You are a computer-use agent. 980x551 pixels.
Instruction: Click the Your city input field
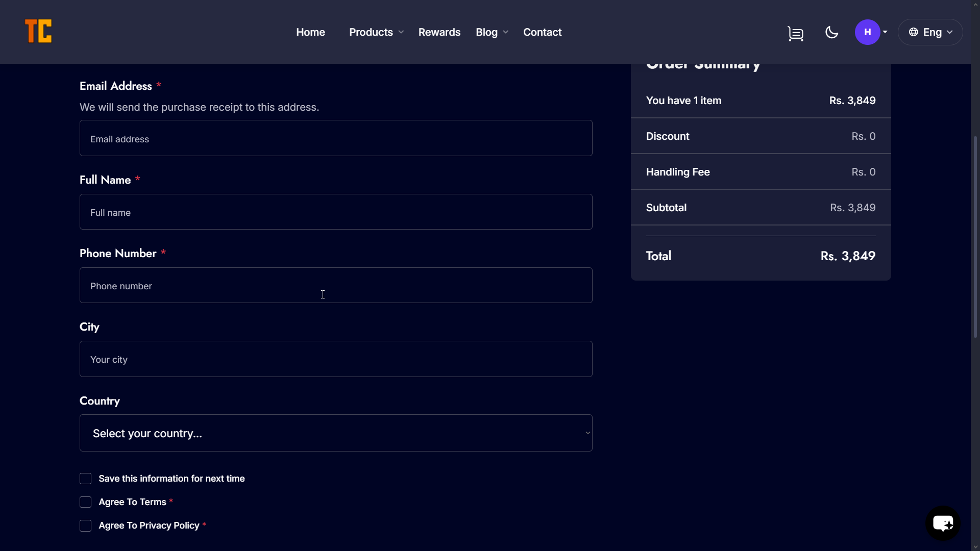pos(336,359)
